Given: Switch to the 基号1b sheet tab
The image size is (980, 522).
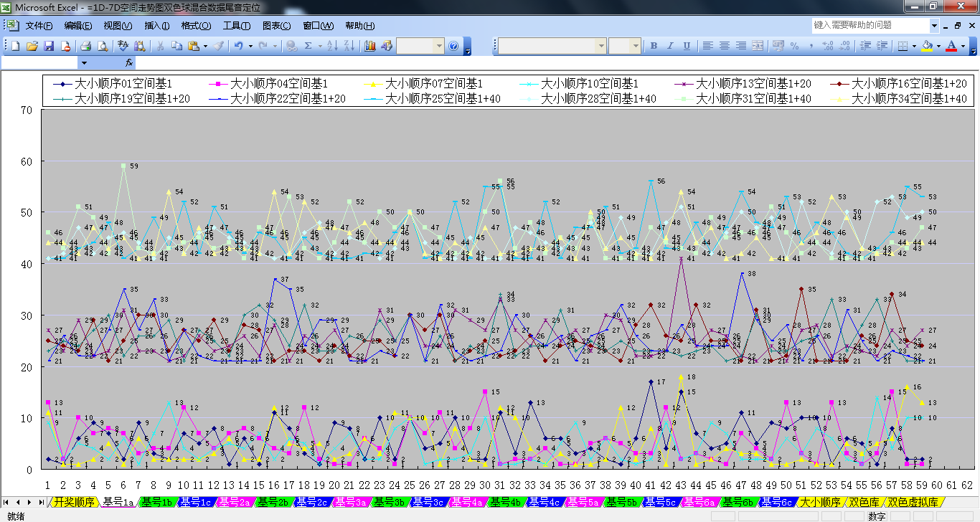Looking at the screenshot, I should coord(156,502).
